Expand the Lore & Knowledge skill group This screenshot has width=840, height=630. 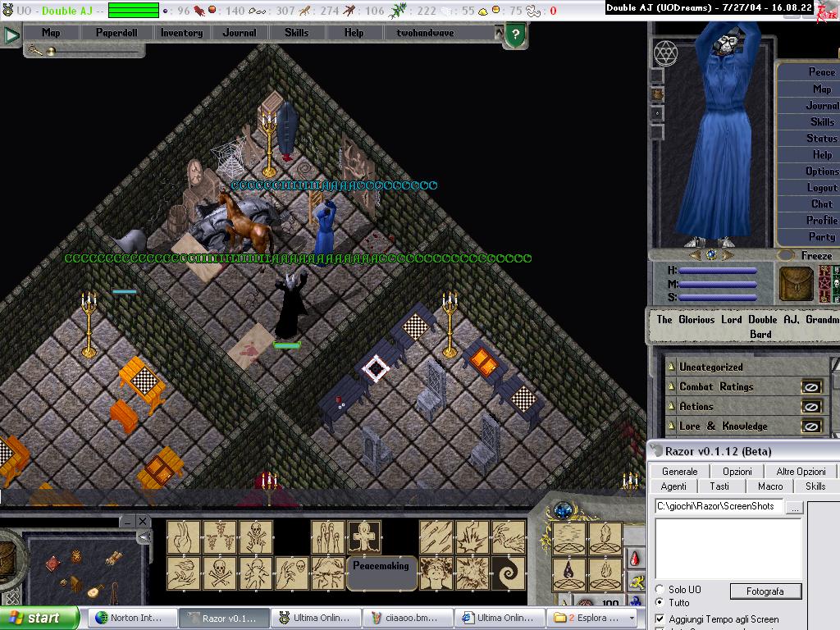pyautogui.click(x=671, y=426)
